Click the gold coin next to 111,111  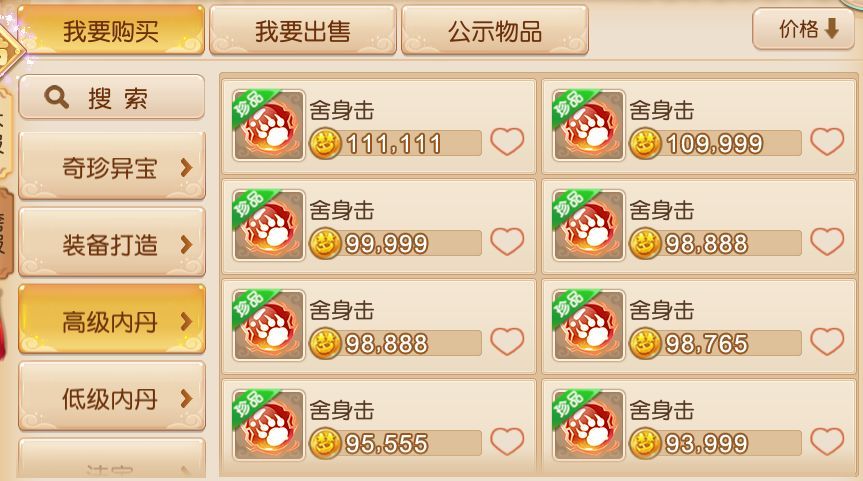(325, 144)
